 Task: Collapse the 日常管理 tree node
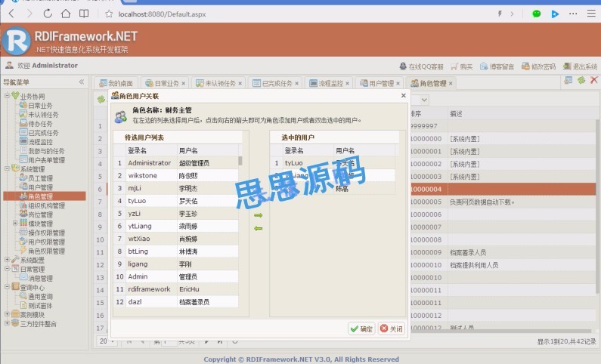click(7, 269)
